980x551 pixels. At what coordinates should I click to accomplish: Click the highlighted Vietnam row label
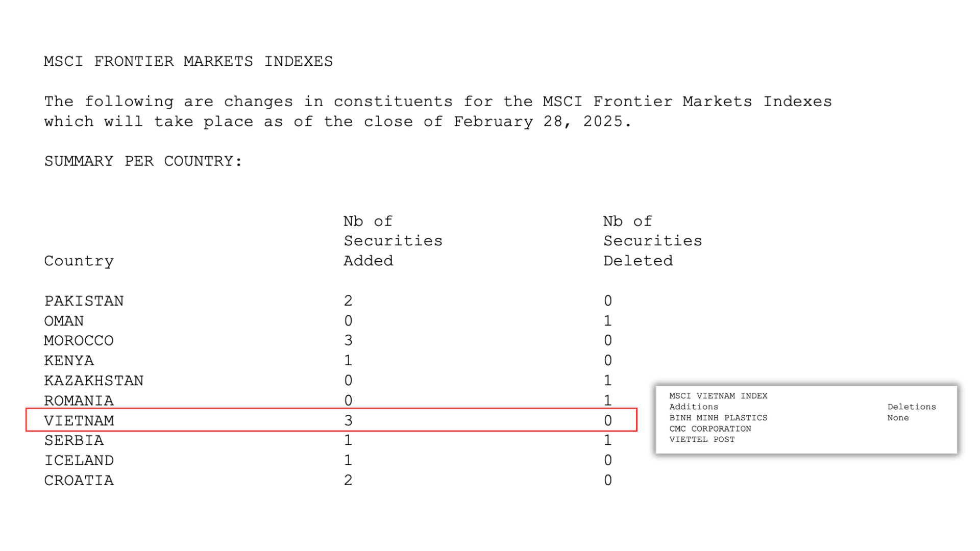coord(79,421)
